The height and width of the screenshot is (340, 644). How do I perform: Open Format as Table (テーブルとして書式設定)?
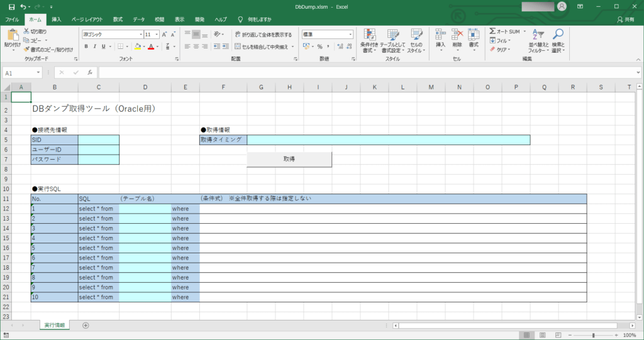(392, 41)
